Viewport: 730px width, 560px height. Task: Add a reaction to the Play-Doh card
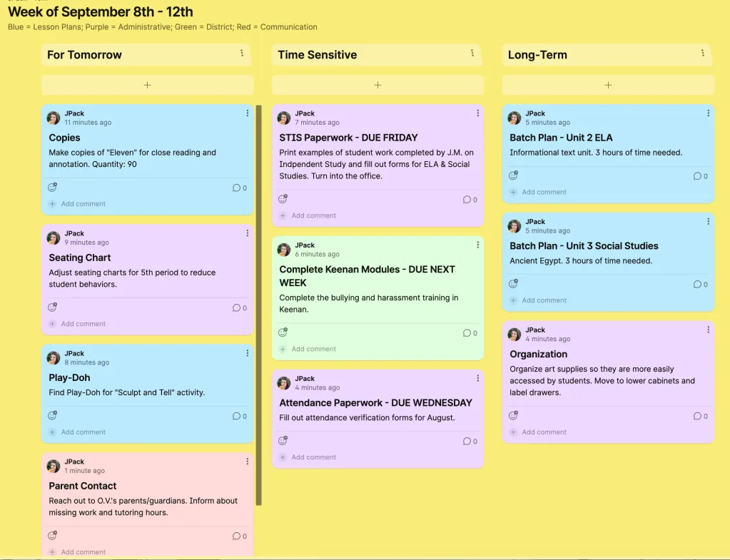pos(53,415)
